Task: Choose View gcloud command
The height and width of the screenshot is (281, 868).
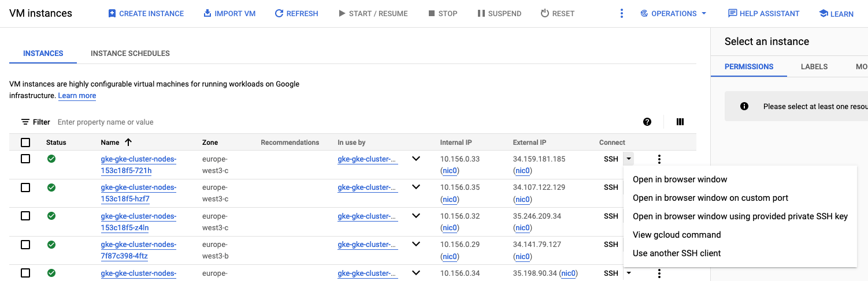Action: (740, 235)
